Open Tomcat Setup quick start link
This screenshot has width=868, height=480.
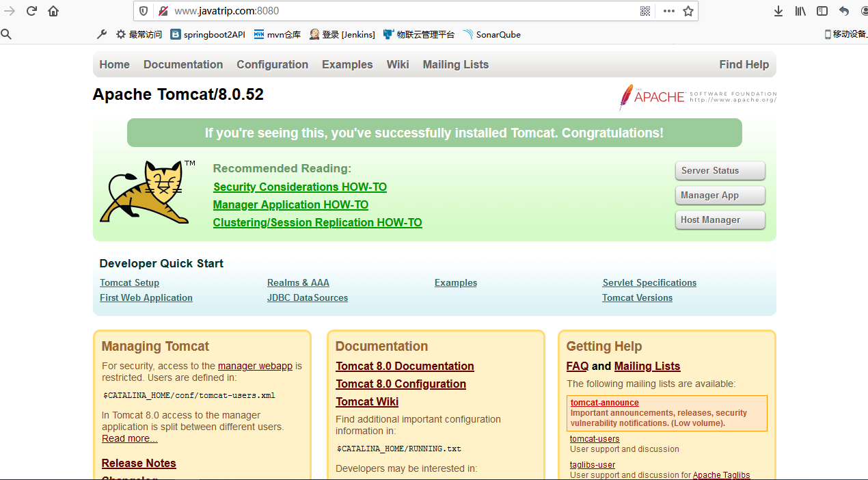129,282
